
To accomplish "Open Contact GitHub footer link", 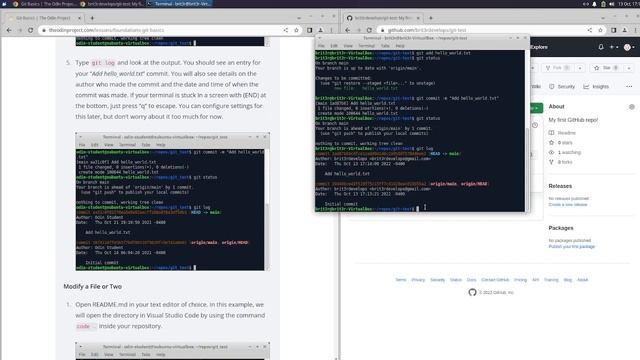I will (495, 280).
